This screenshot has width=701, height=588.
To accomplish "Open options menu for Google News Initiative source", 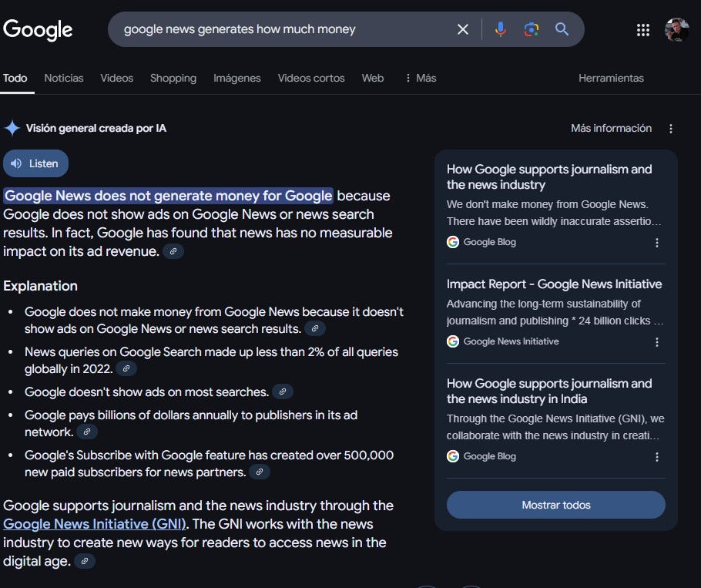I will pyautogui.click(x=657, y=342).
